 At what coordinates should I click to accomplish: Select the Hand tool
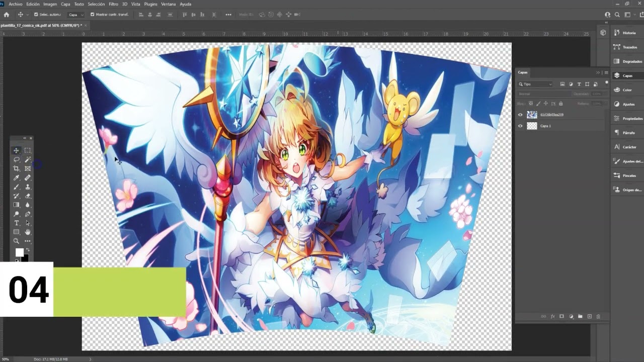tap(28, 232)
